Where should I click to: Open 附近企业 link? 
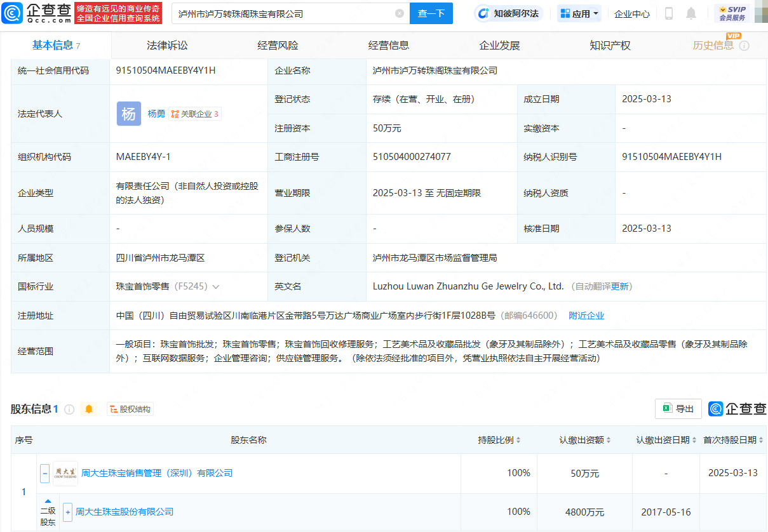click(x=586, y=316)
